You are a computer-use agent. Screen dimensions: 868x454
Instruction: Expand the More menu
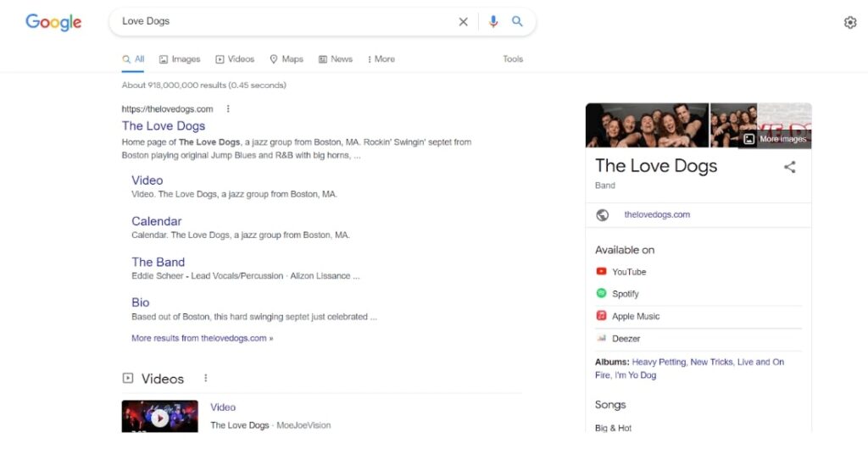[381, 59]
